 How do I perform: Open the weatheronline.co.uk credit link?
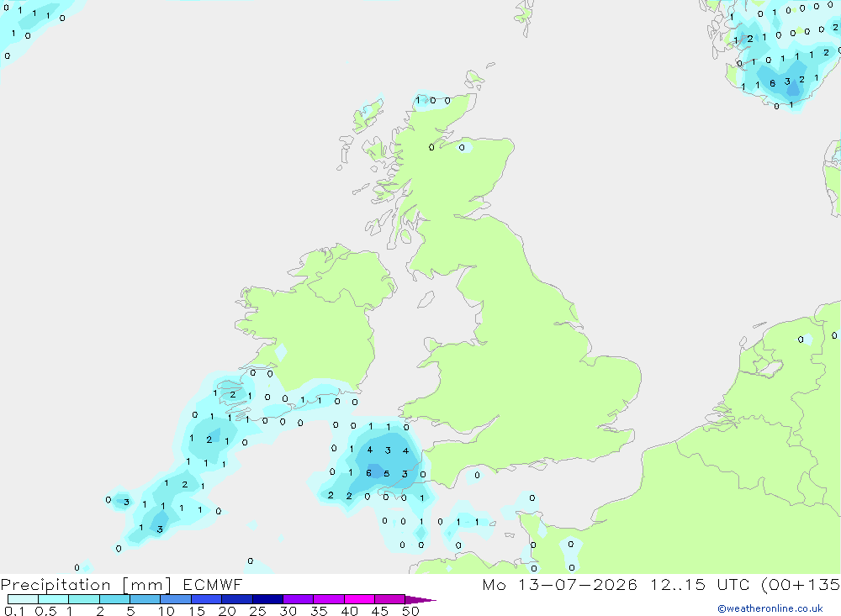pyautogui.click(x=770, y=608)
